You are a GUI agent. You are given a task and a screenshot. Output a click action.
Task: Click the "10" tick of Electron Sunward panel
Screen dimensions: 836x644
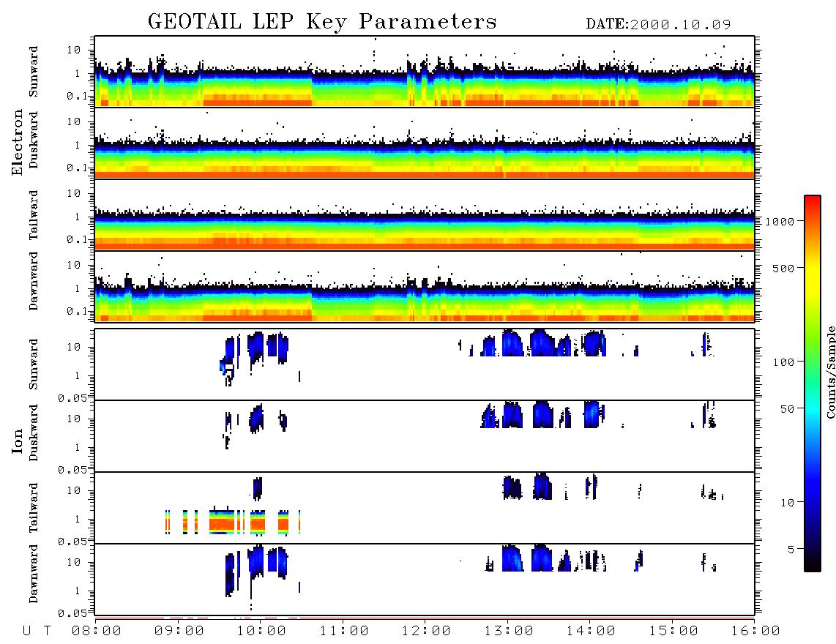[74, 50]
